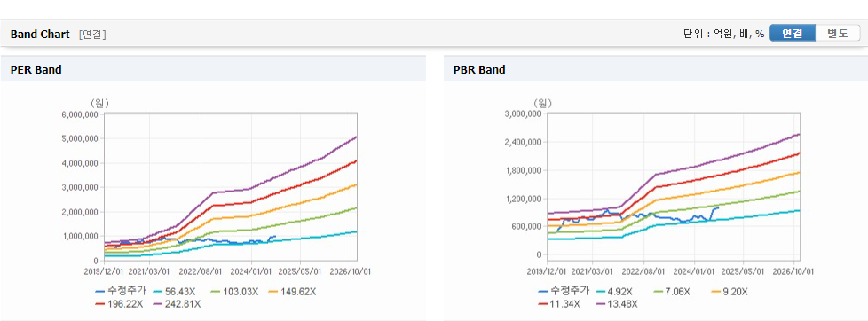
Task: Click the 3,000,000 y-axis label on PBR chart
Action: pos(523,114)
